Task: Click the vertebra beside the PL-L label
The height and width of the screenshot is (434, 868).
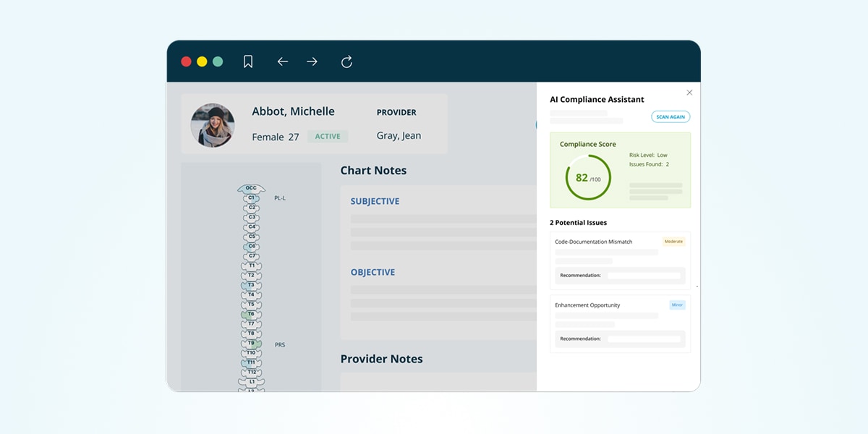Action: click(250, 197)
